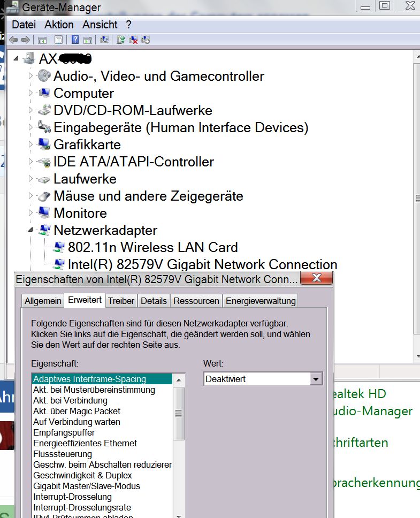Screen dimensions: 420x518
Task: Select Akt. bei Musterübereinstimmung property
Action: click(x=102, y=390)
